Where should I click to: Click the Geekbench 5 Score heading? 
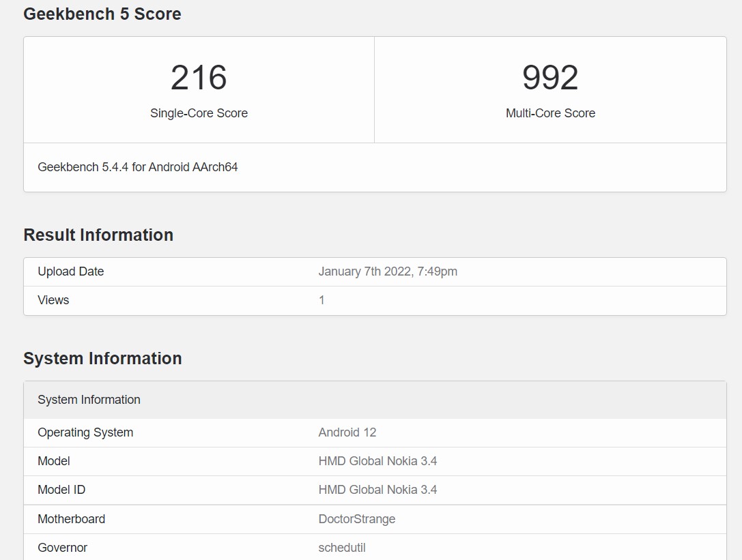coord(102,14)
